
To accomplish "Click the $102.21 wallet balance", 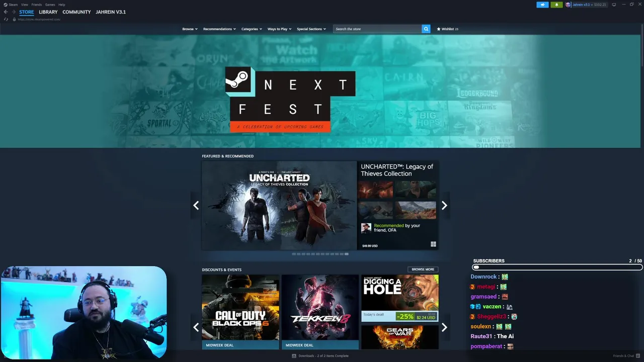I will tap(600, 5).
